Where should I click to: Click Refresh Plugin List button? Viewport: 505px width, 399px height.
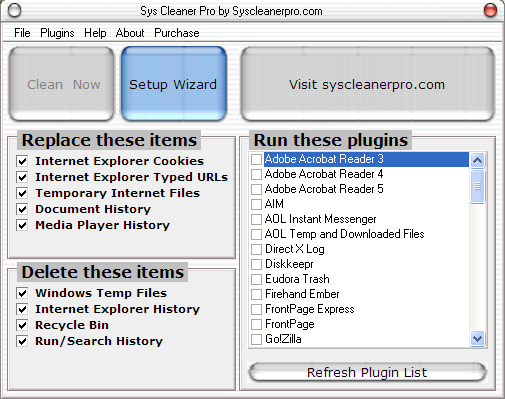coord(367,372)
